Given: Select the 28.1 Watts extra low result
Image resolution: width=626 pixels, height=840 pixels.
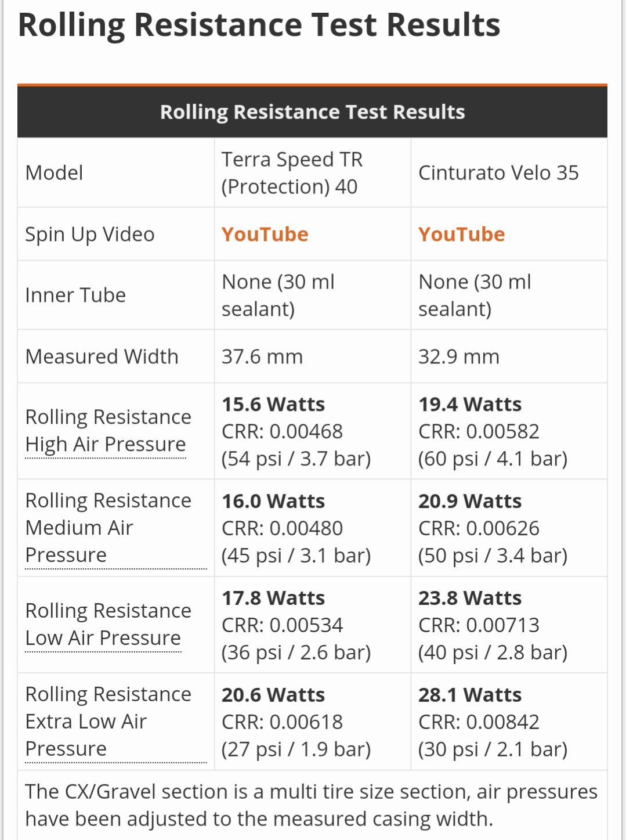Looking at the screenshot, I should (x=470, y=695).
